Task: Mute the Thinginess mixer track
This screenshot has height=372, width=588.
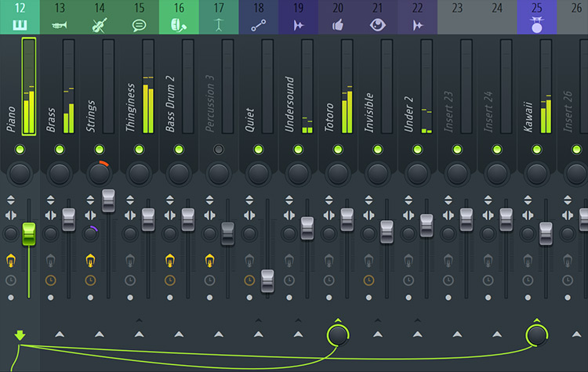Action: tap(139, 149)
